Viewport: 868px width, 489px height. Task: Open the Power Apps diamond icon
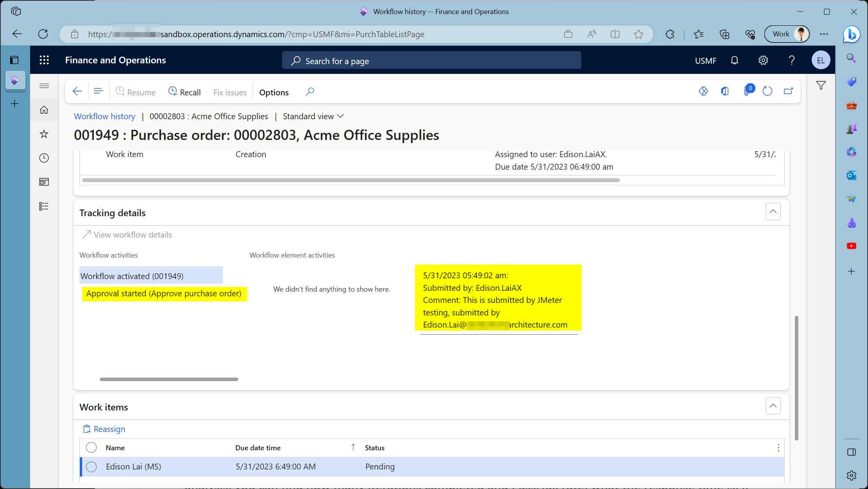tap(703, 91)
